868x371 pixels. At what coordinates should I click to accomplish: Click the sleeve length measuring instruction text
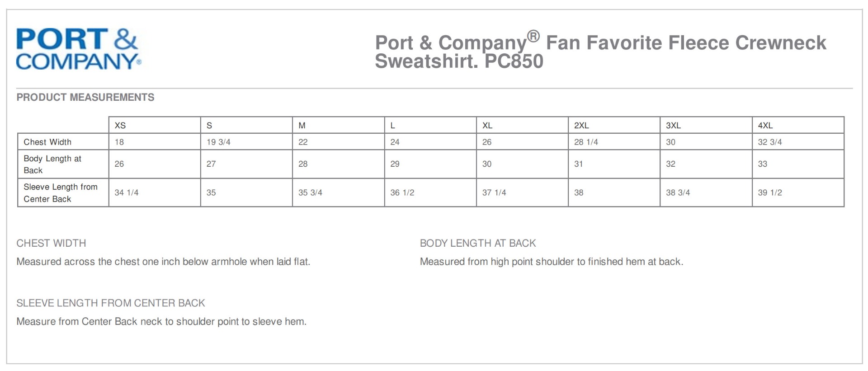click(161, 321)
